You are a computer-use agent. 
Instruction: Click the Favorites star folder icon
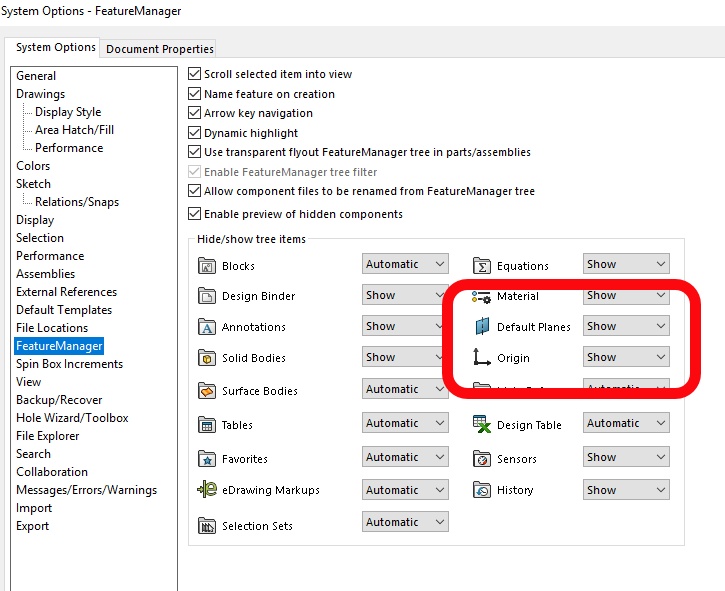point(207,459)
